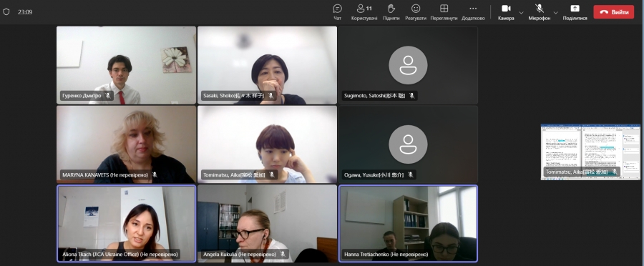Open Переглянути view layout options
This screenshot has height=266, width=644.
[x=444, y=12]
